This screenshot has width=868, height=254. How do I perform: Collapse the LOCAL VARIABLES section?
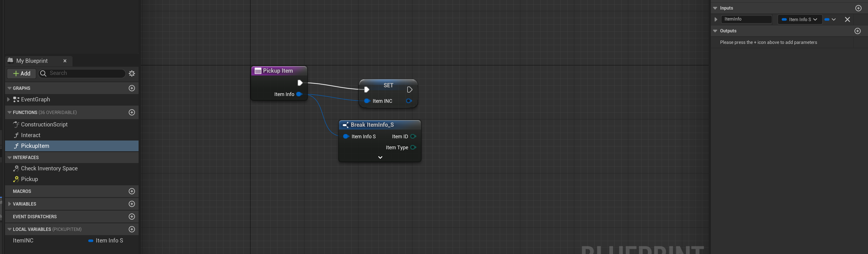(10, 229)
